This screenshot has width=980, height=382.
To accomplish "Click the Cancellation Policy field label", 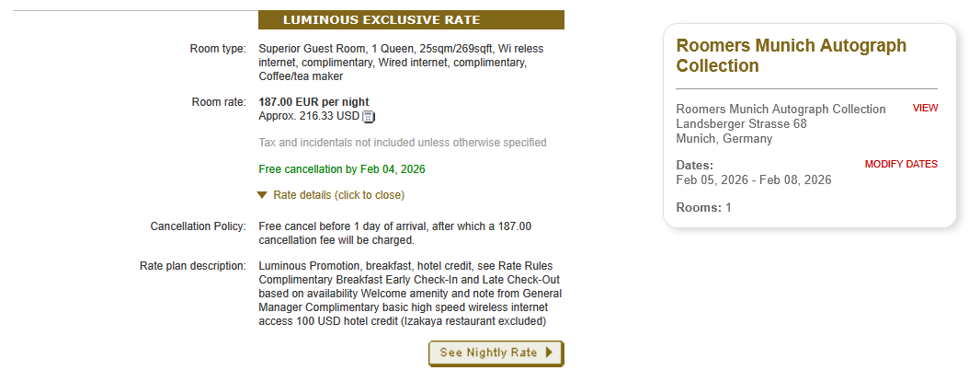I will pyautogui.click(x=198, y=226).
